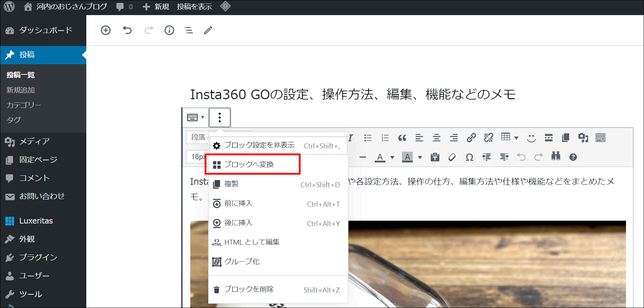Open block navigation list icon

[x=189, y=30]
